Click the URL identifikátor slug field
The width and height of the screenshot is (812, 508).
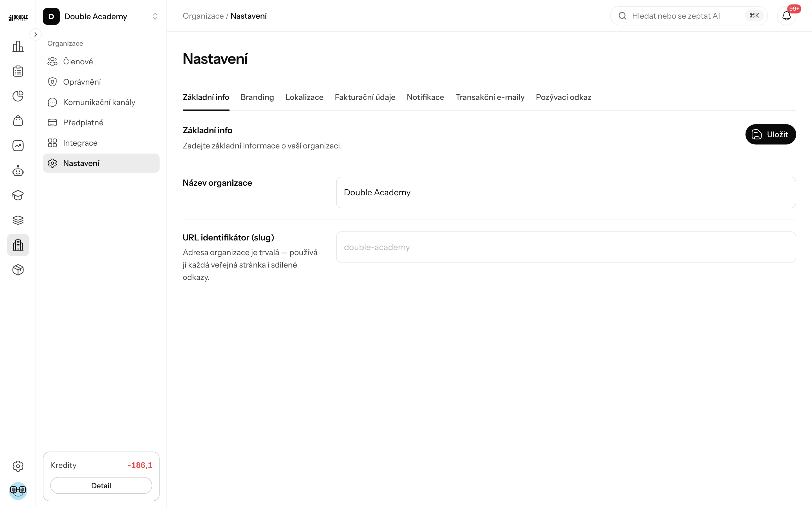(x=566, y=247)
